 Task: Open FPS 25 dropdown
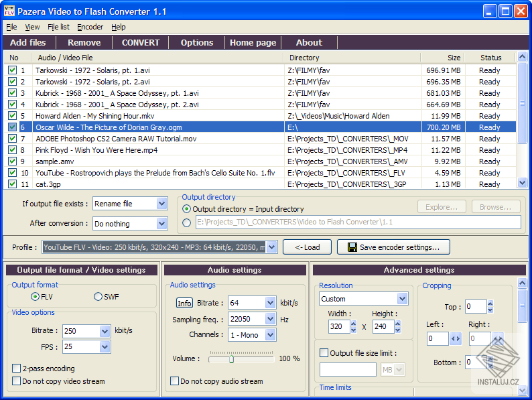pos(105,347)
